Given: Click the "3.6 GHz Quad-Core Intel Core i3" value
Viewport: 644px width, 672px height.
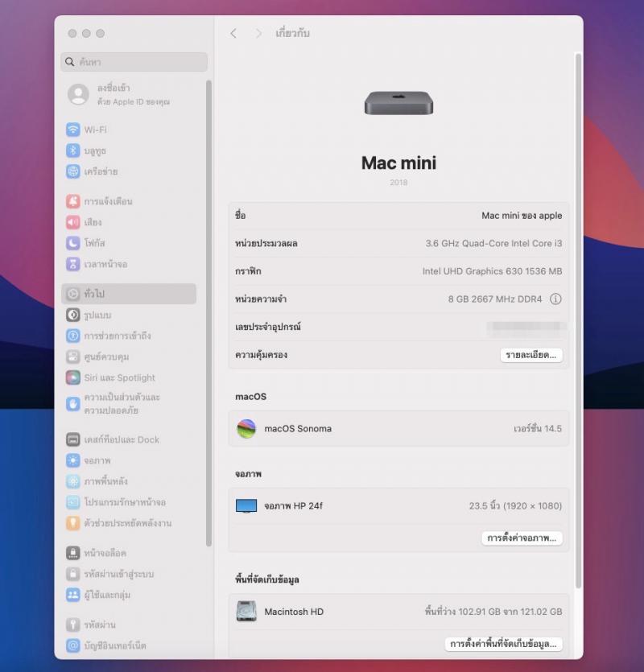Looking at the screenshot, I should tap(493, 243).
